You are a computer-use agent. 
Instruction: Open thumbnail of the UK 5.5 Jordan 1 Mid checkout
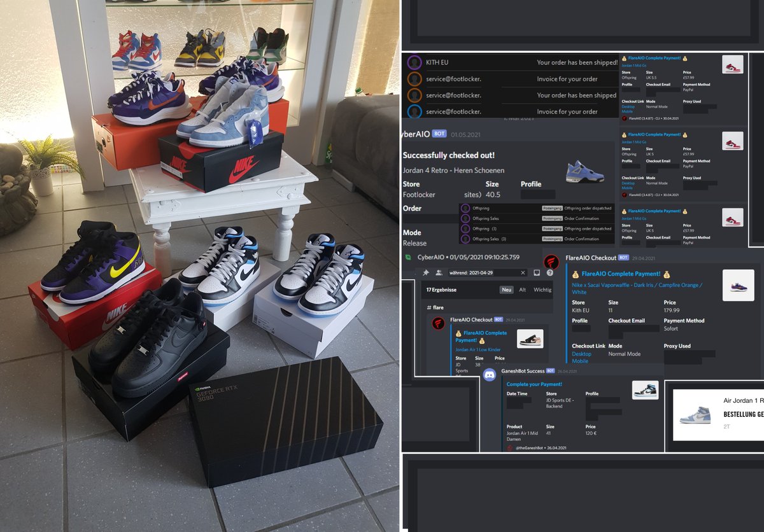[732, 64]
